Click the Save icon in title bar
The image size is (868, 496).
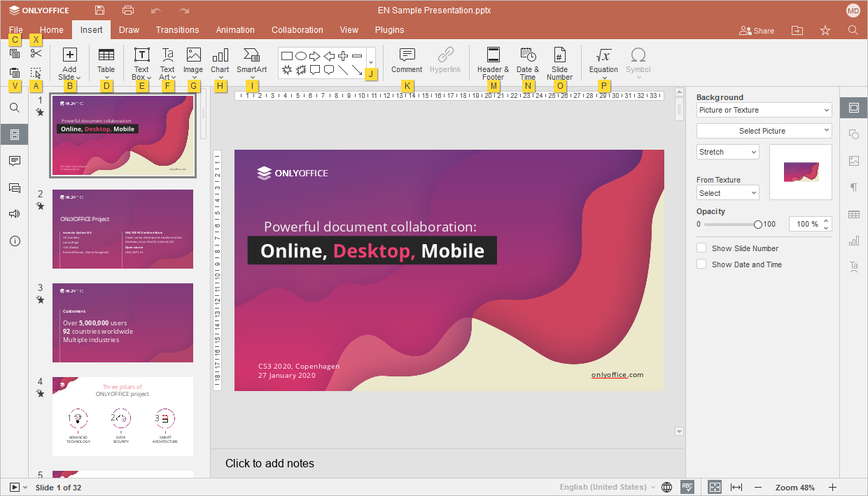coord(100,10)
